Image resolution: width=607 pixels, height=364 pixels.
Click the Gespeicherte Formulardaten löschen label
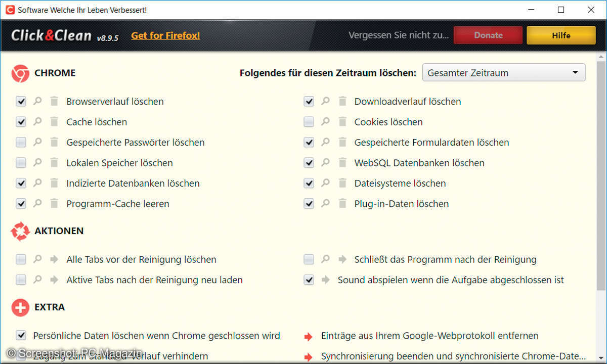pos(431,143)
